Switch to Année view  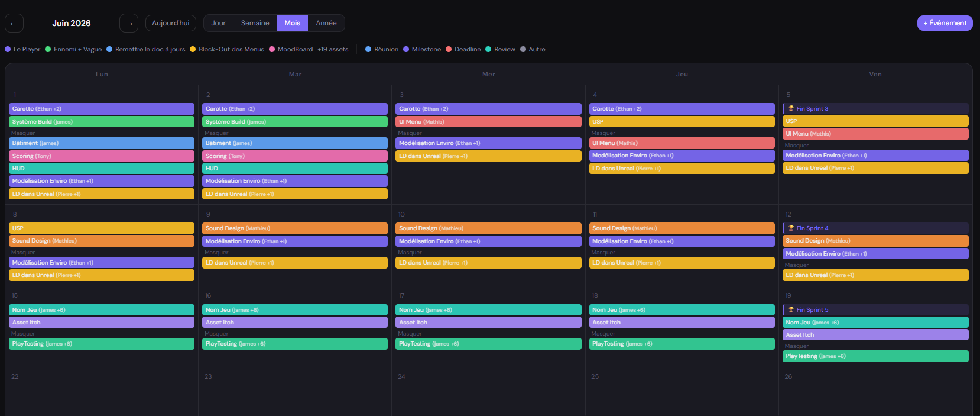click(326, 23)
